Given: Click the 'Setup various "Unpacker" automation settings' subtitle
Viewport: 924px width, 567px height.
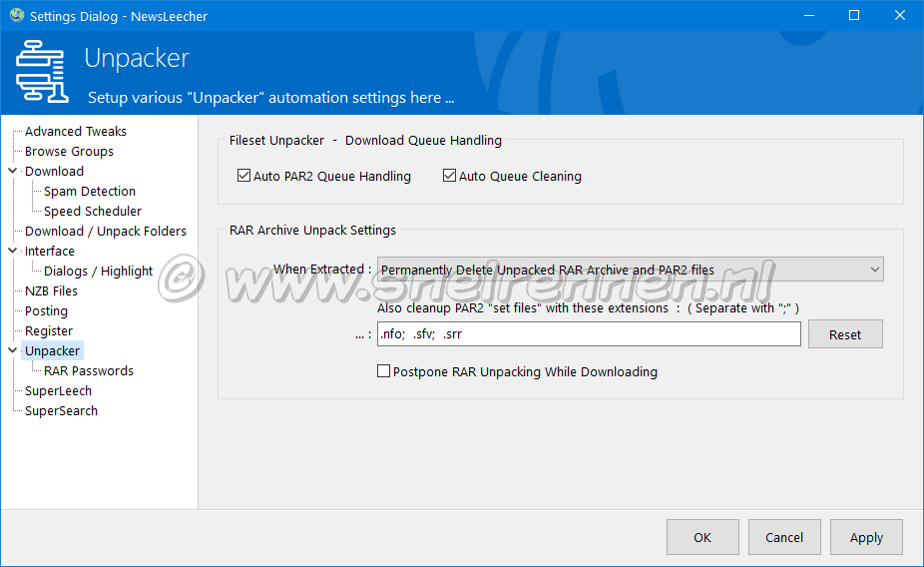Looking at the screenshot, I should [271, 97].
